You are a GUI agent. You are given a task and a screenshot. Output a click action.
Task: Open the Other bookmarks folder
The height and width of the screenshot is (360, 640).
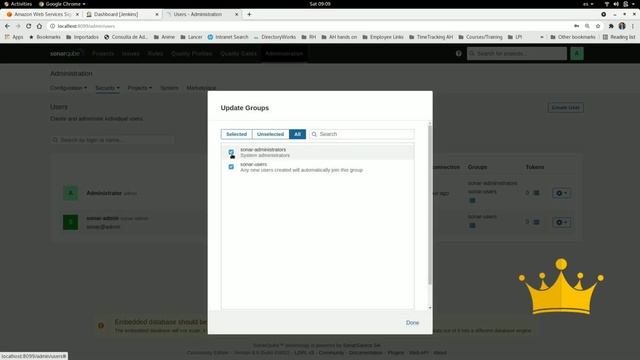click(x=573, y=37)
